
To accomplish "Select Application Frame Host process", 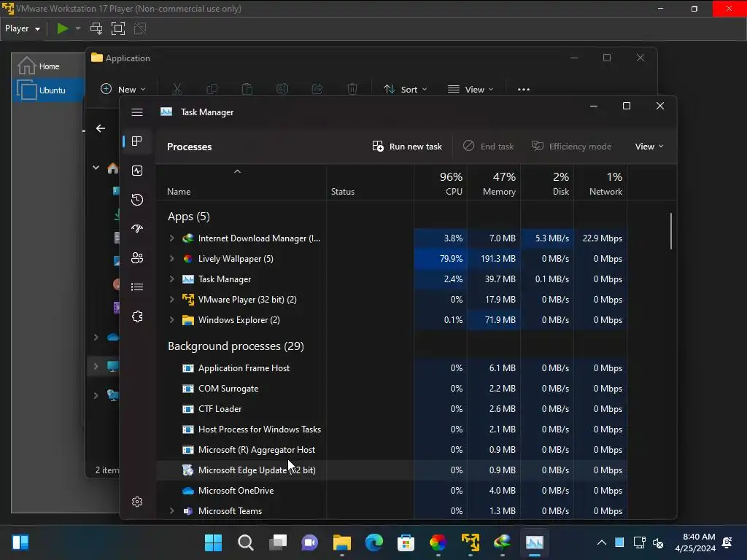I will [392, 368].
